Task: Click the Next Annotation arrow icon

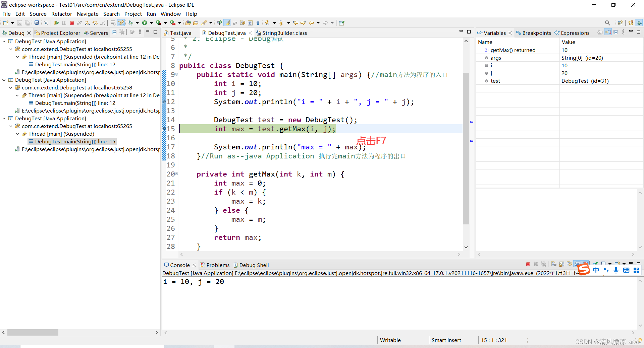Action: tap(267, 23)
